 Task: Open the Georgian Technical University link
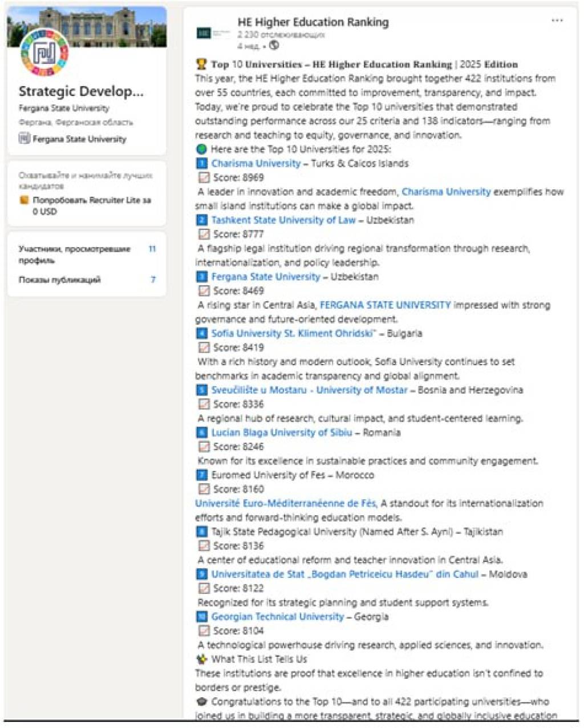(x=278, y=617)
